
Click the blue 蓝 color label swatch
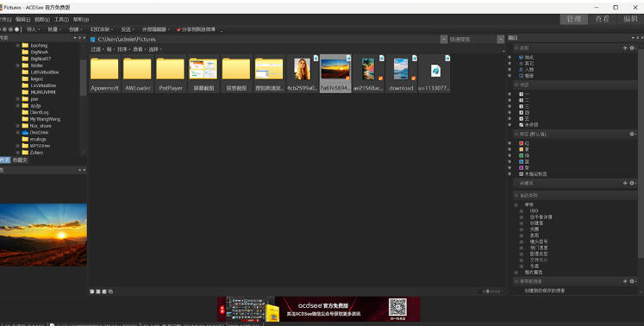point(522,162)
